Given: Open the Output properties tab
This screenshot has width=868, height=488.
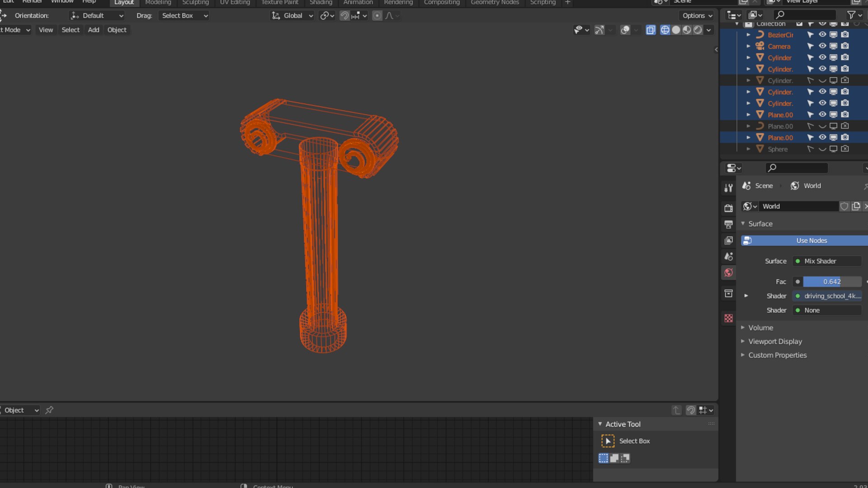Looking at the screenshot, I should point(728,225).
